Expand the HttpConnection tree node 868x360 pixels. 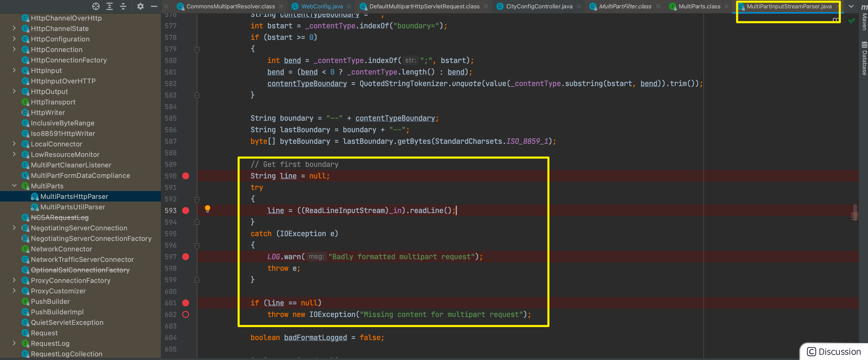pyautogui.click(x=14, y=49)
